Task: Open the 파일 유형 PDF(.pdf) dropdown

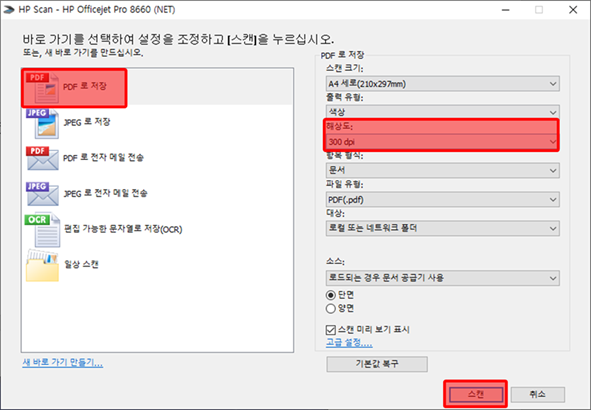Action: coord(442,200)
